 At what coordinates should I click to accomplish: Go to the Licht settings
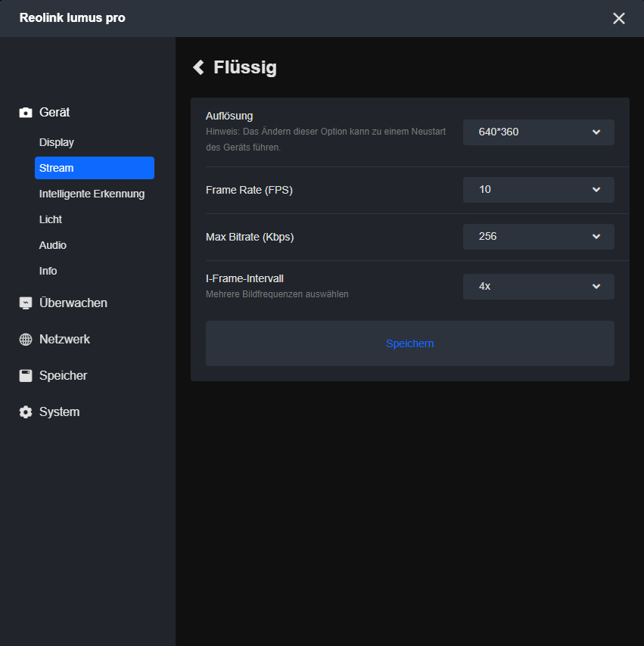click(x=50, y=219)
